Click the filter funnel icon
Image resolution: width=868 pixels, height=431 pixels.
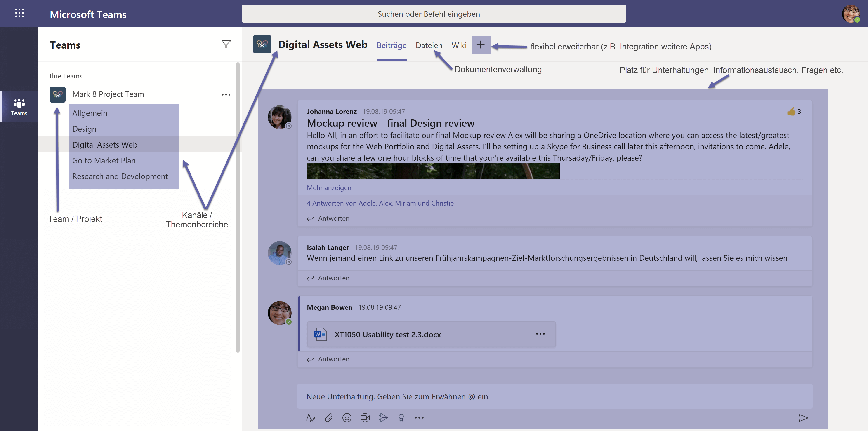point(226,45)
